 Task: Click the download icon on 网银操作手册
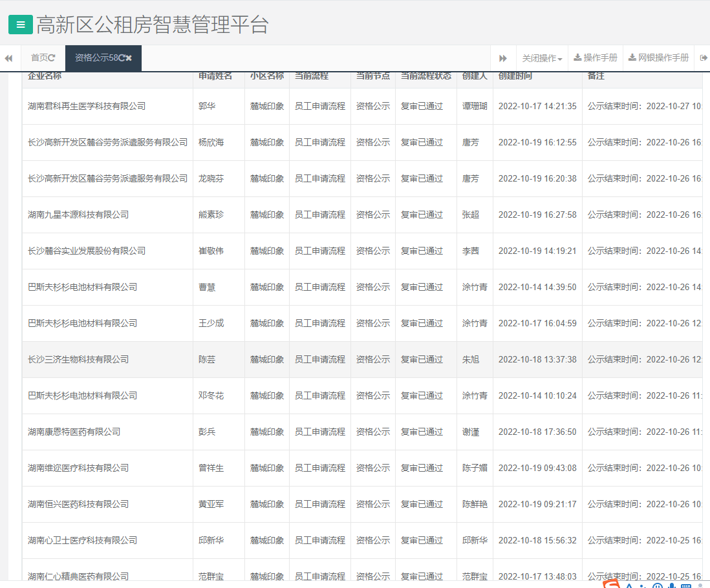click(x=632, y=58)
